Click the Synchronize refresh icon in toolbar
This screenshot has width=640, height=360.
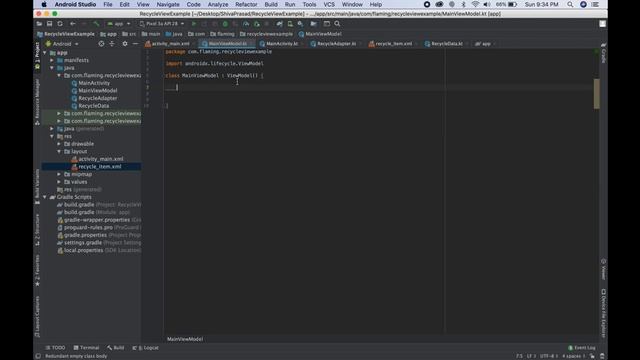click(x=60, y=24)
